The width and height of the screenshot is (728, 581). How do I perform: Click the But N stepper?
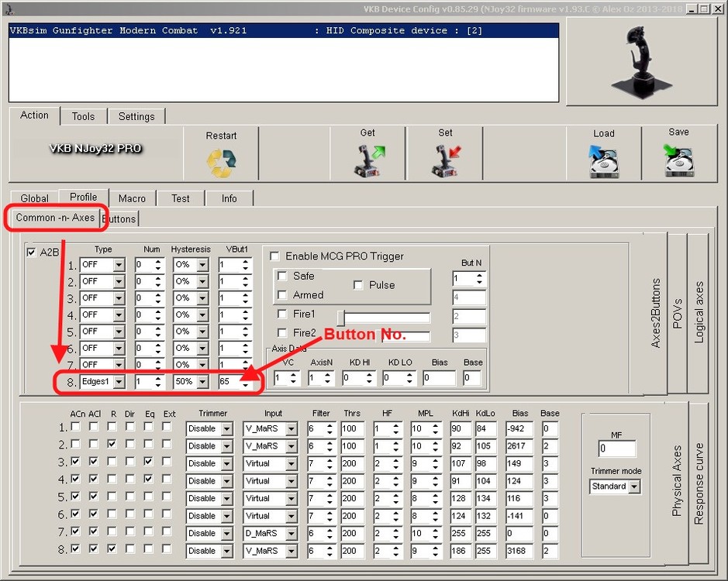[x=479, y=278]
